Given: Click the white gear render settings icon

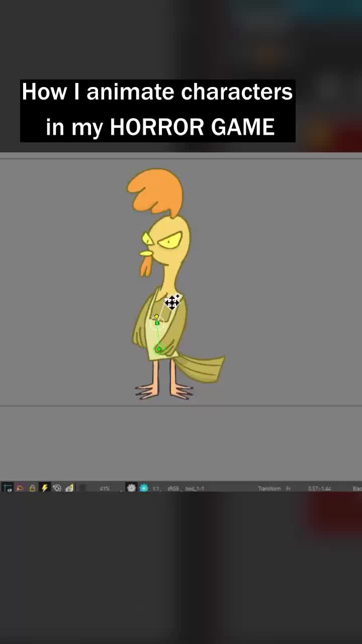Looking at the screenshot, I should (131, 488).
